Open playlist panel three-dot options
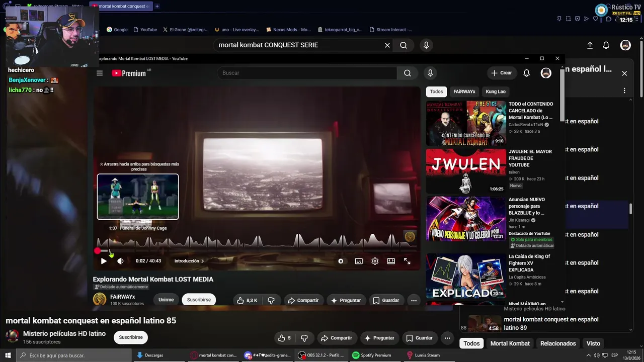 coord(624,91)
